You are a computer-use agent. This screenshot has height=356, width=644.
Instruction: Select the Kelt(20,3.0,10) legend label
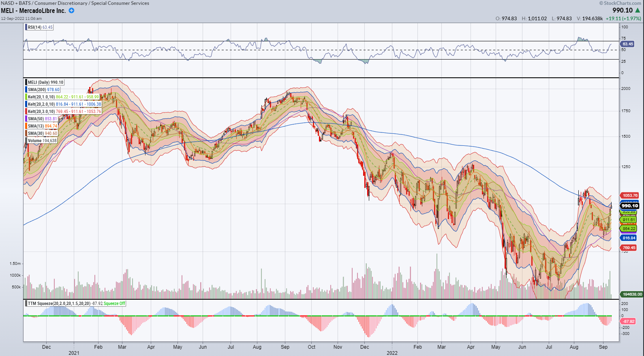point(64,111)
